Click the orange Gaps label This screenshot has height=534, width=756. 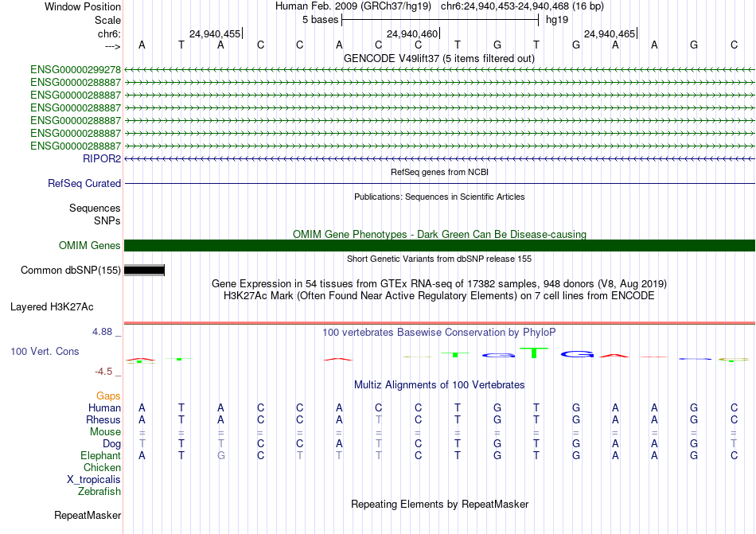pos(108,396)
